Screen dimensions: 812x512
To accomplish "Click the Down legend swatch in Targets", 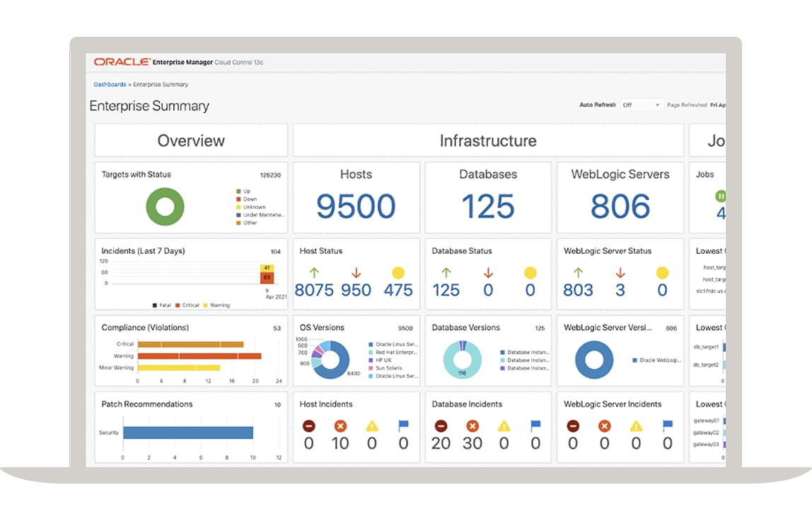I will (239, 199).
